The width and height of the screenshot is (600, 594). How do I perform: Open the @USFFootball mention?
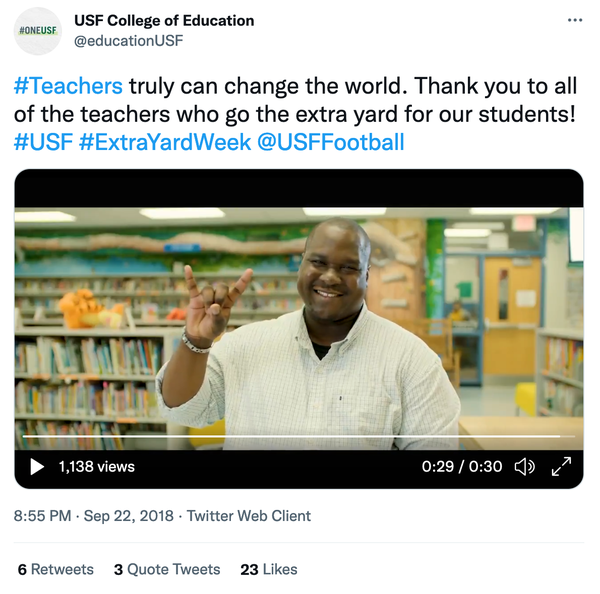tap(331, 141)
